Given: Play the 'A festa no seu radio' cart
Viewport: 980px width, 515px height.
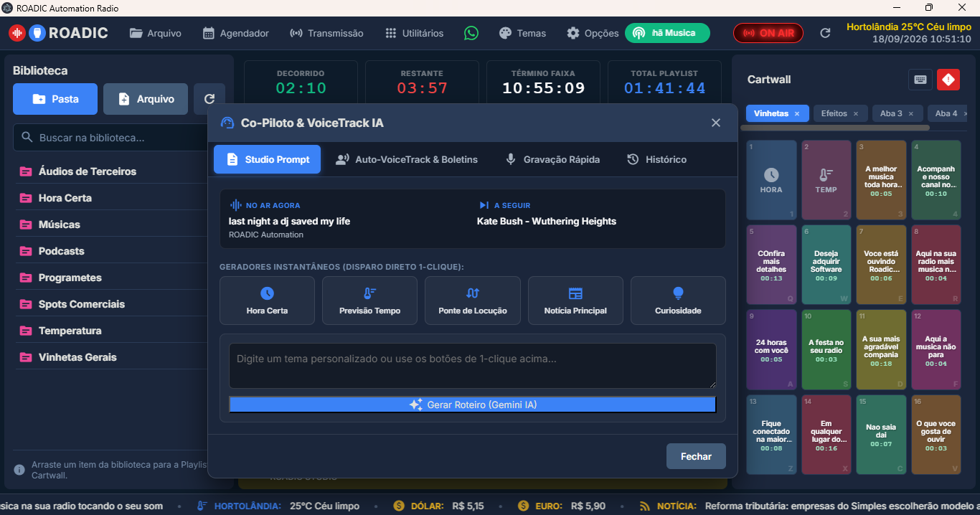Looking at the screenshot, I should pyautogui.click(x=826, y=349).
